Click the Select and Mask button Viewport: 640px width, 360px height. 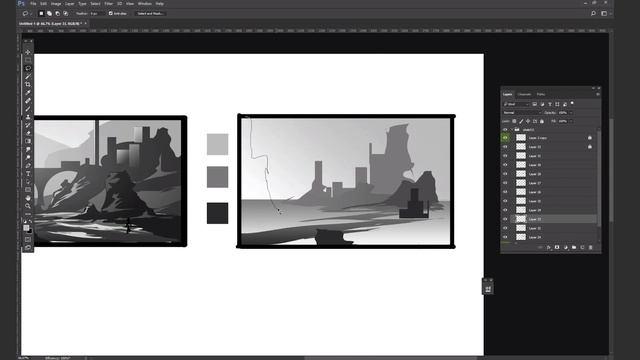pyautogui.click(x=150, y=13)
